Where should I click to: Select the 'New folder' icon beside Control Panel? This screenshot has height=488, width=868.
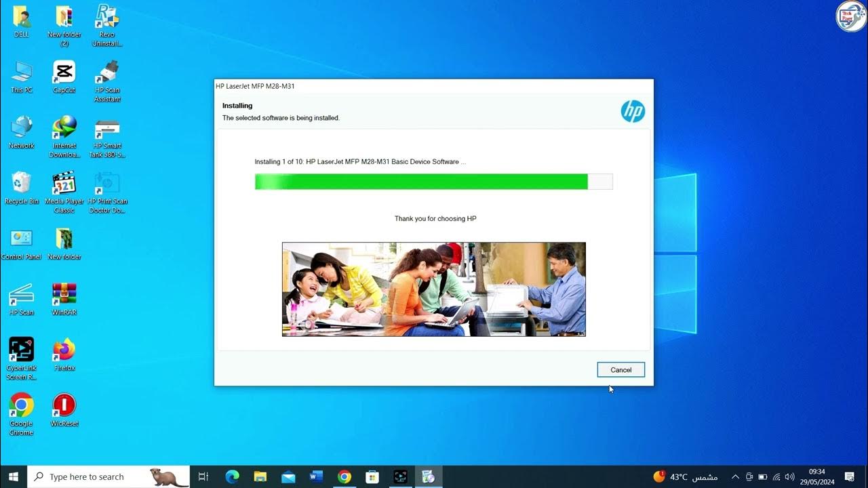(64, 244)
